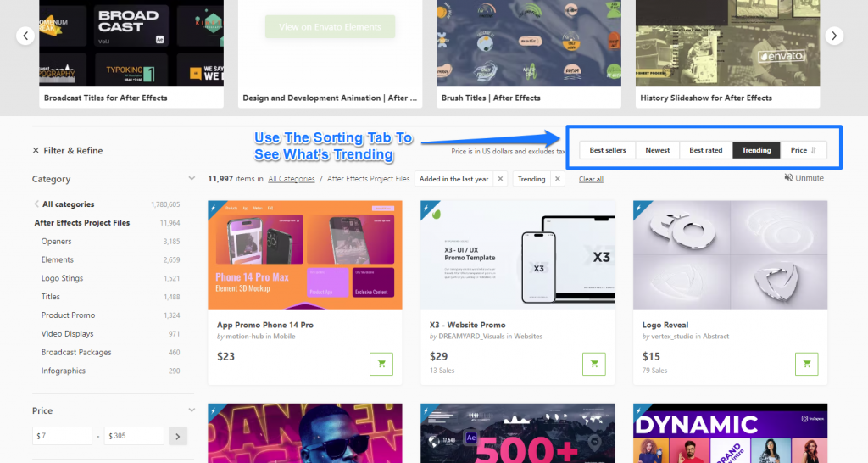Screen dimensions: 868x463
Task: Open Broadcast Titles for After Effects card
Action: (x=131, y=53)
